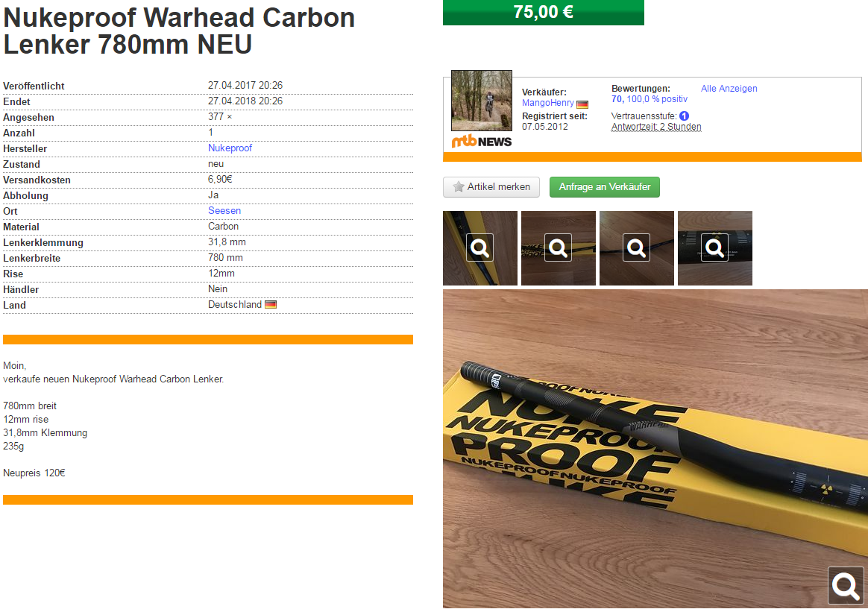
Task: Click the mtb NEWS logo
Action: click(x=482, y=142)
